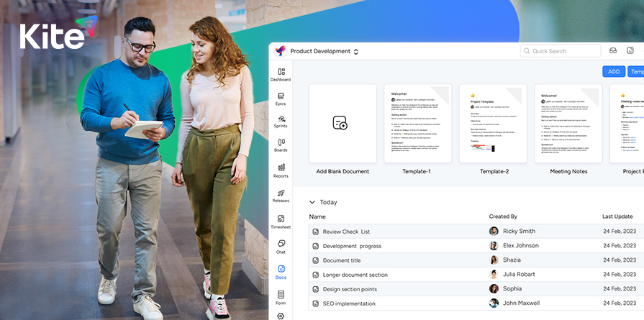
Task: Click the name Julia Robart
Action: pyautogui.click(x=519, y=274)
